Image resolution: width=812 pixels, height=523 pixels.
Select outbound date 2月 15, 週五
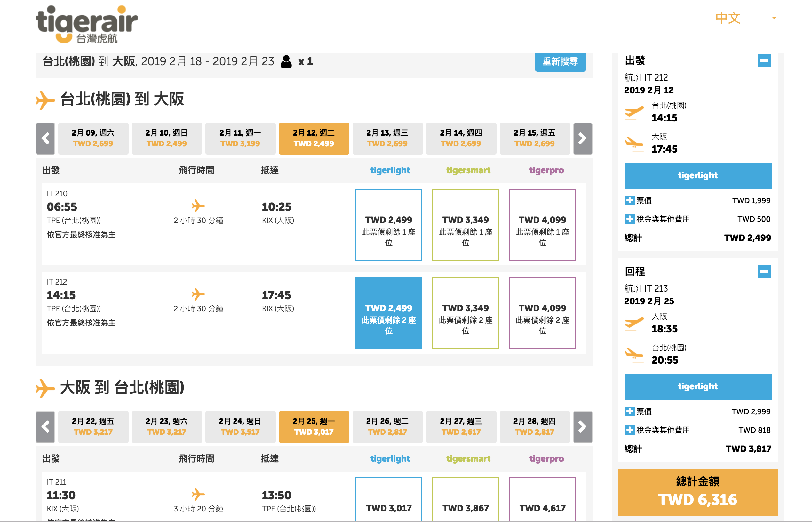[535, 138]
